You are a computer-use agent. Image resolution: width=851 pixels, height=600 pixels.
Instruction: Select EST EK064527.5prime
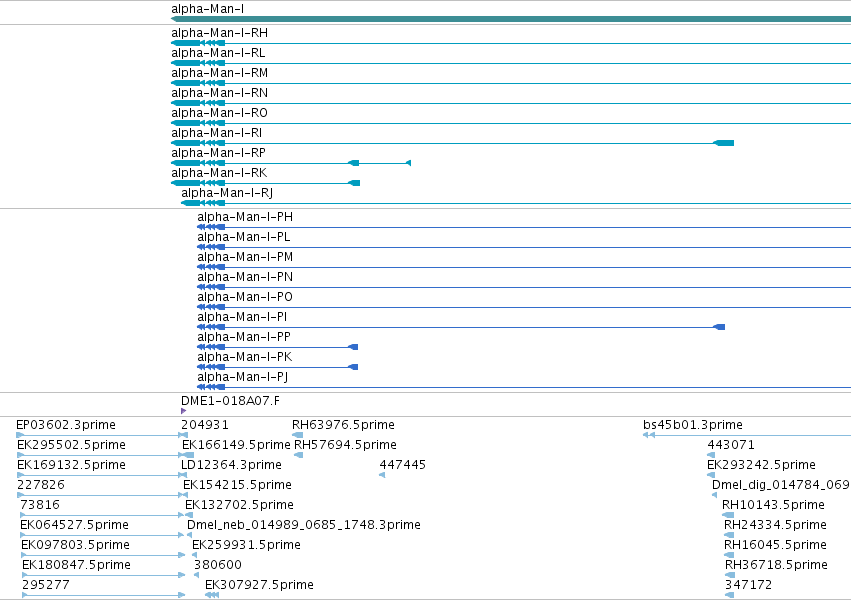pyautogui.click(x=74, y=525)
